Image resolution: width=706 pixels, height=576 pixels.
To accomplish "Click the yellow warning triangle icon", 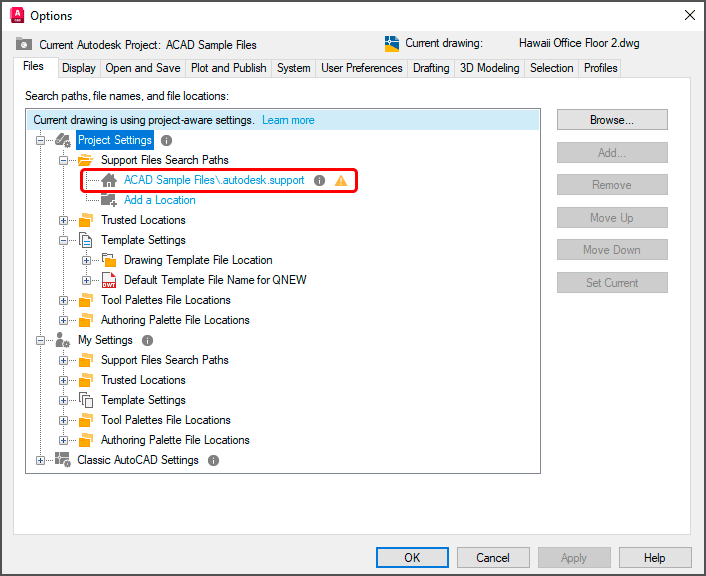I will click(341, 181).
